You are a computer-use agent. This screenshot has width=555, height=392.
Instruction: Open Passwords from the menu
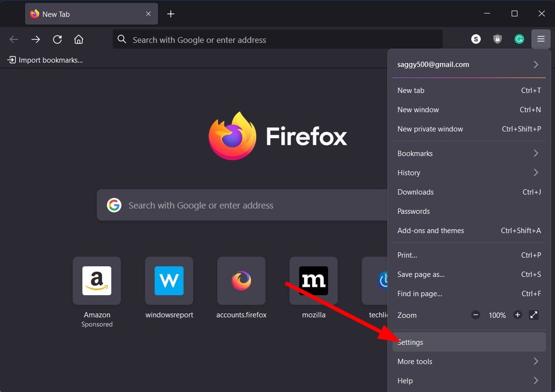pos(469,211)
